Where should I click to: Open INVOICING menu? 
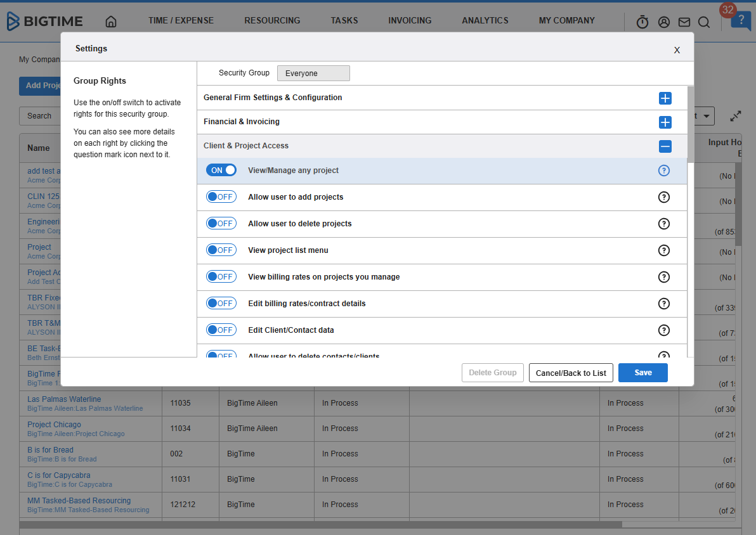click(410, 21)
